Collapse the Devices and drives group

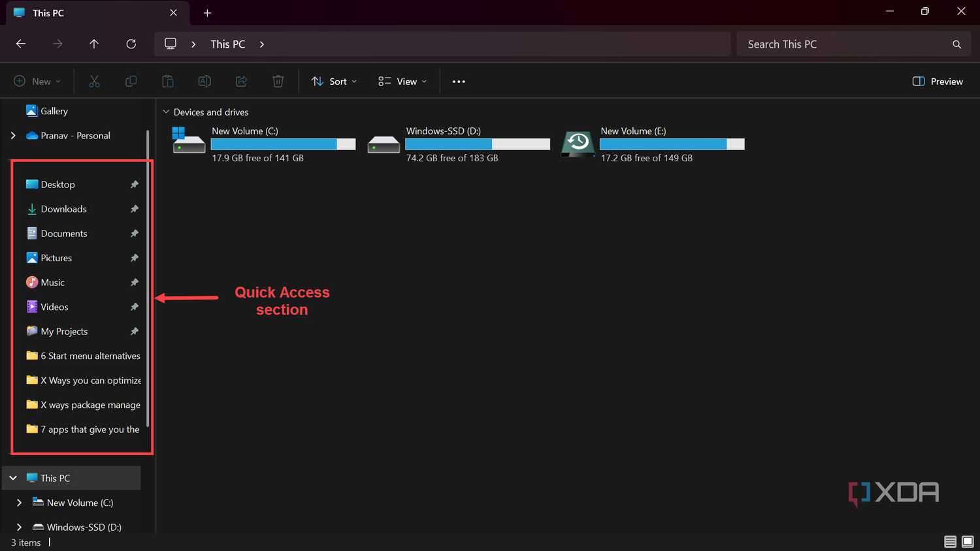tap(166, 112)
